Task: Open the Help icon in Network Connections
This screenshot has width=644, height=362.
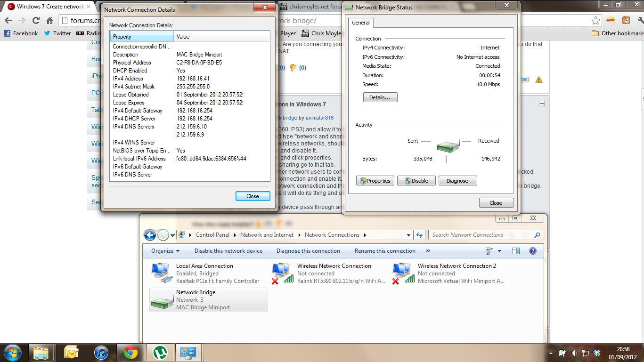Action: pyautogui.click(x=533, y=251)
